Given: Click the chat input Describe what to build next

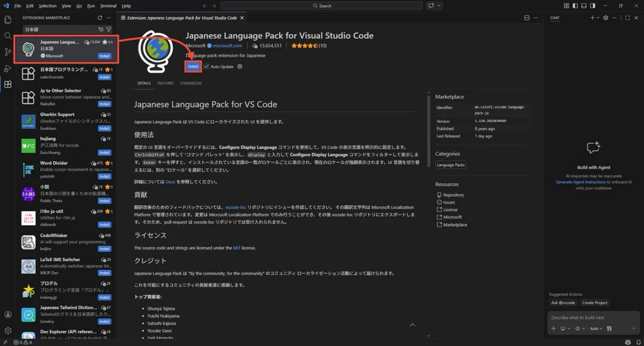Looking at the screenshot, I should coord(593,318).
